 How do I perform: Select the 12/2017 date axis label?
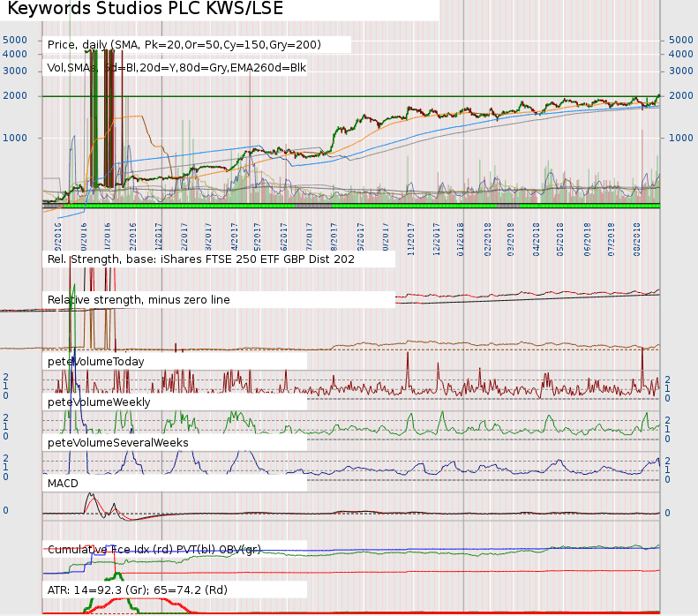click(x=436, y=239)
